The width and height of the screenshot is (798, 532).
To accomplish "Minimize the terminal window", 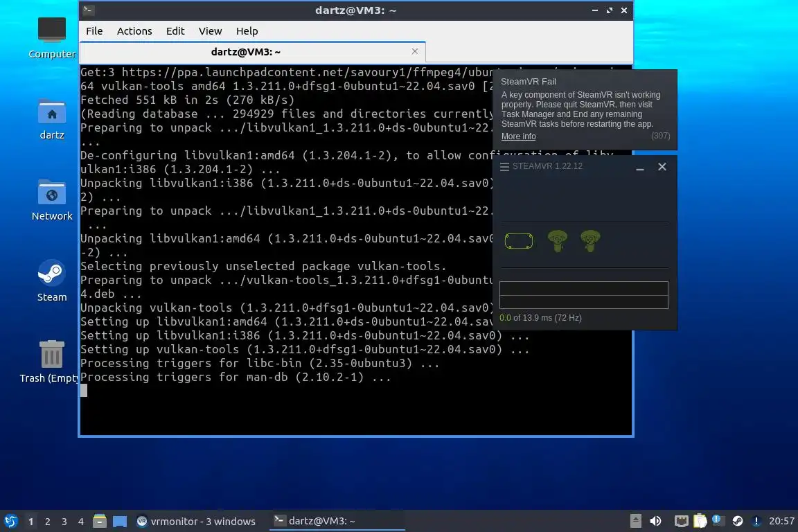I will pos(595,10).
